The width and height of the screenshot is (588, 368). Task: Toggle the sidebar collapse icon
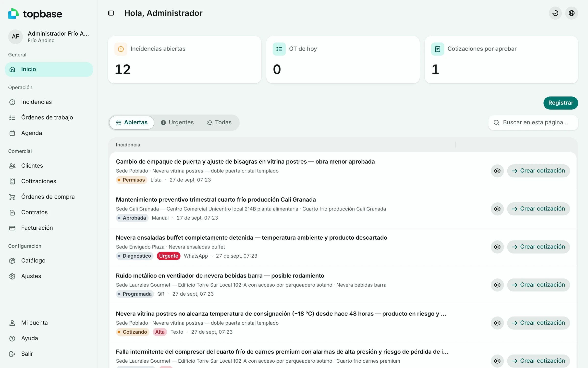point(111,13)
